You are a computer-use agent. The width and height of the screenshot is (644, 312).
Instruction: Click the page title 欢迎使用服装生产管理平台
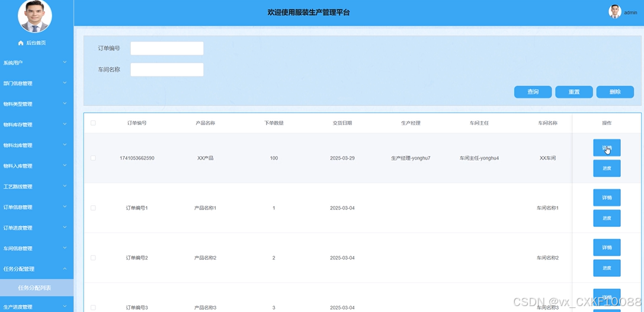point(309,12)
